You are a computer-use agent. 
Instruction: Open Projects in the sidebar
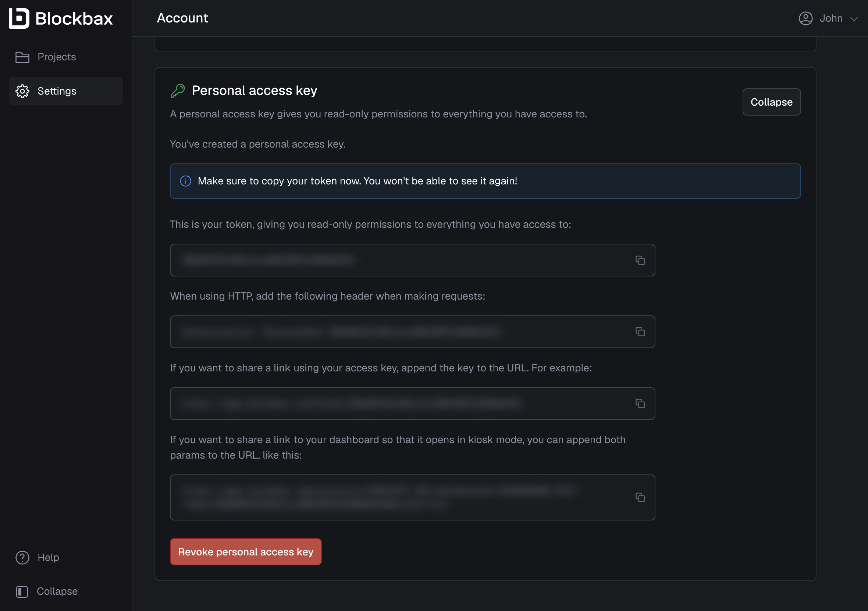(x=65, y=57)
